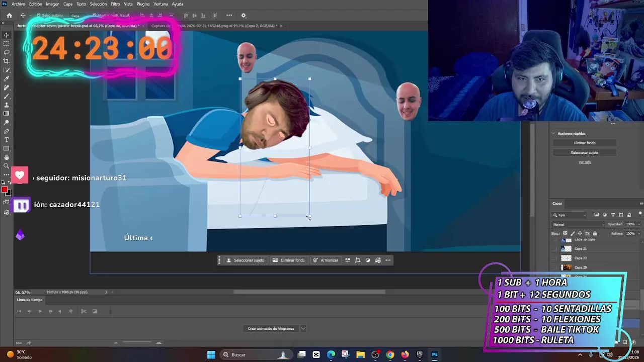Filter layers by adjustment layer icon
The width and height of the screenshot is (644, 362).
[605, 215]
